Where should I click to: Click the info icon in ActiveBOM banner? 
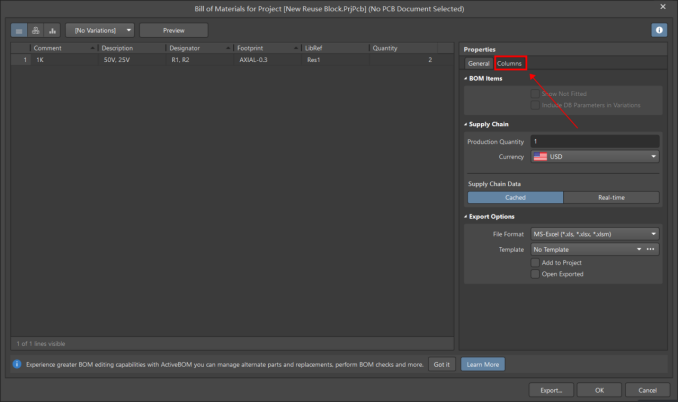pos(17,364)
